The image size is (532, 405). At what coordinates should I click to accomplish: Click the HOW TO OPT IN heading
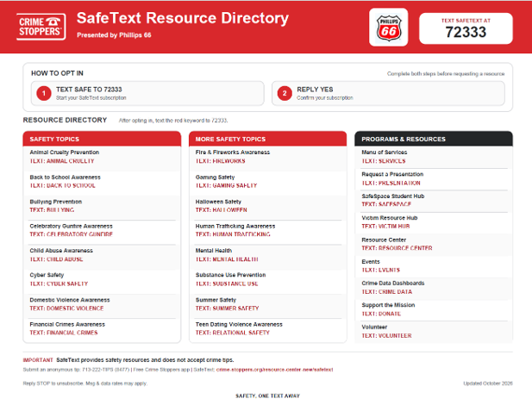tap(57, 73)
